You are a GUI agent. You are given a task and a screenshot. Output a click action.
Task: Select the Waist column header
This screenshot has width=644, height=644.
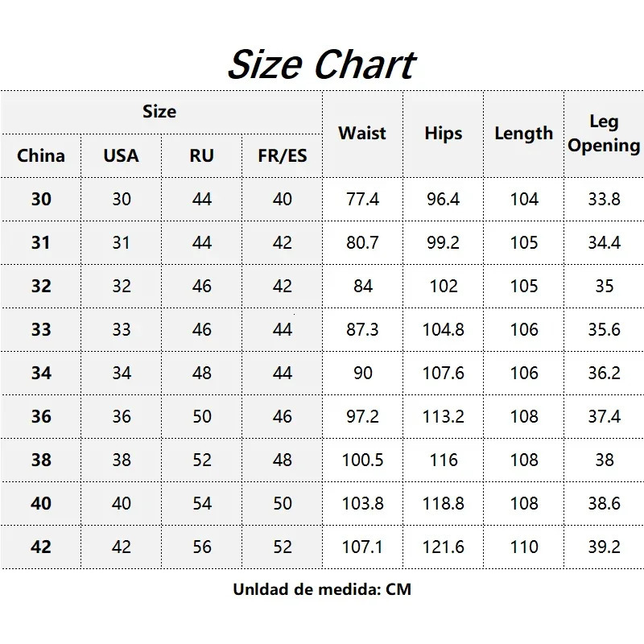[x=362, y=134]
